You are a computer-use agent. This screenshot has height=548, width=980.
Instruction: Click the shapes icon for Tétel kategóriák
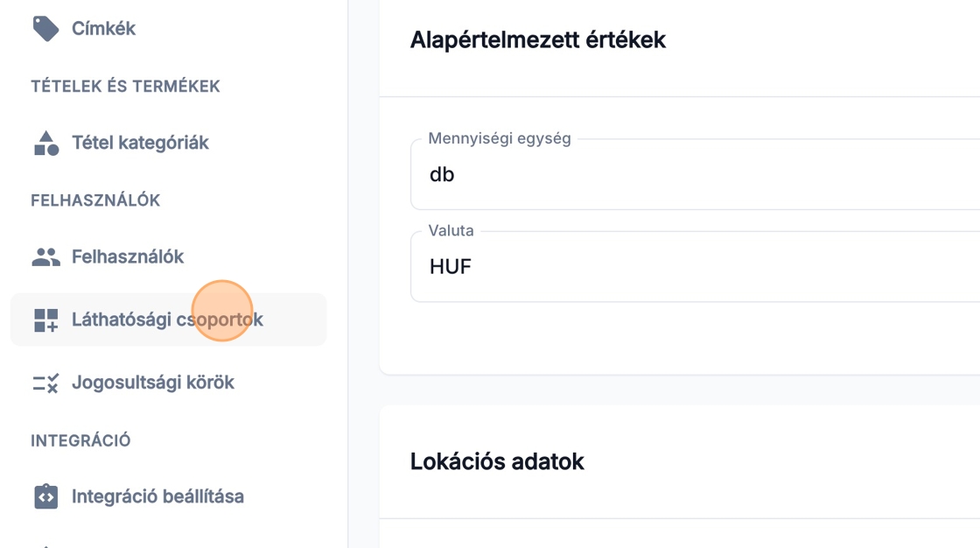pyautogui.click(x=45, y=143)
